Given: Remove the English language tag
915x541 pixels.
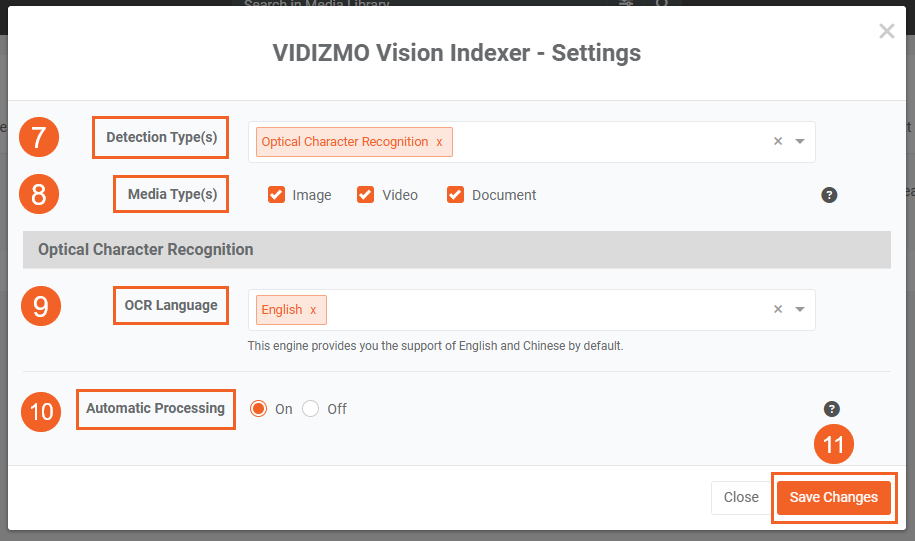Looking at the screenshot, I should 313,310.
